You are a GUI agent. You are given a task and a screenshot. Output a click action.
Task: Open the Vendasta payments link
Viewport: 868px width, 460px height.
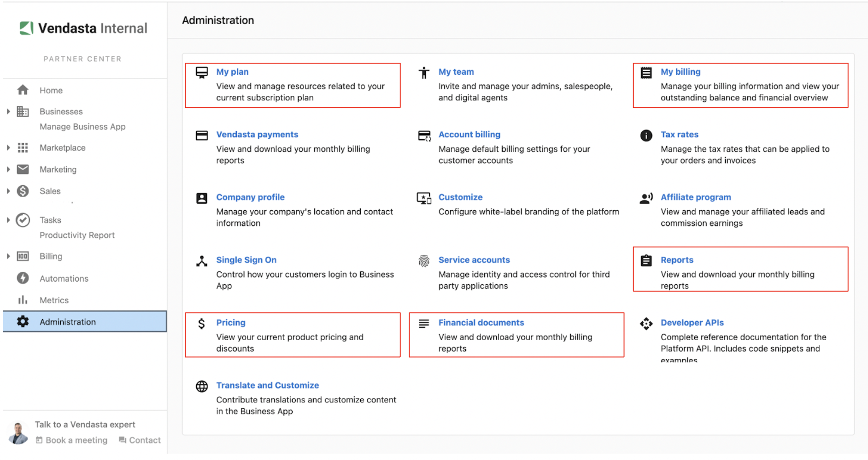[x=257, y=135]
